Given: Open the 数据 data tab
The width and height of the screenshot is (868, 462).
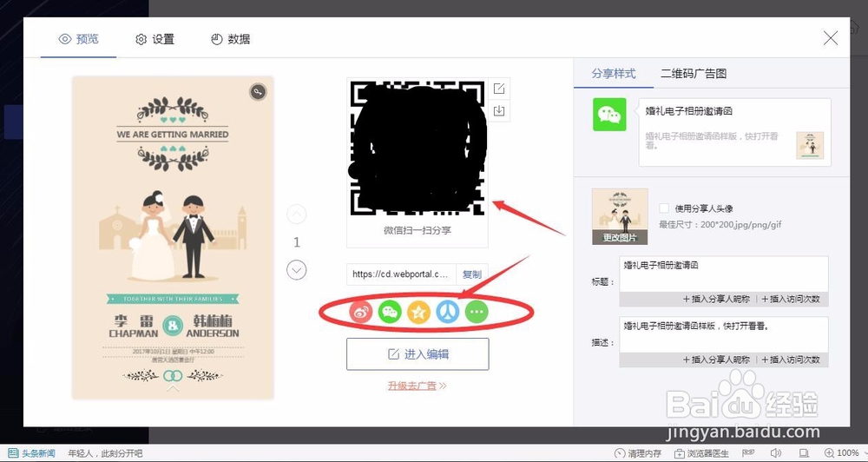Looking at the screenshot, I should [x=231, y=39].
